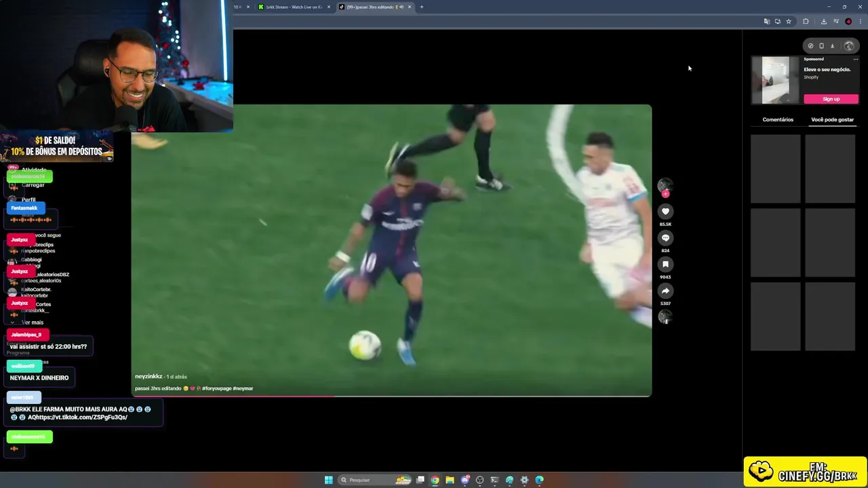Click the 5307 shares count
This screenshot has width=868, height=488.
click(665, 304)
